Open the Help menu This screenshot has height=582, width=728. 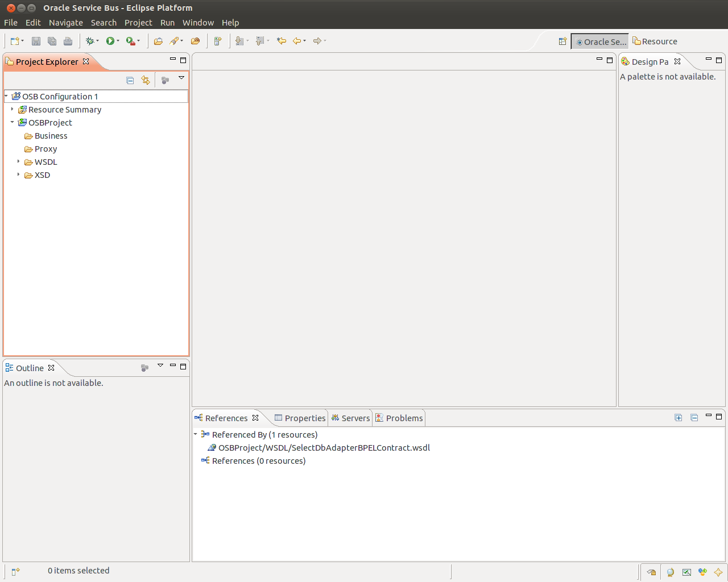point(230,23)
